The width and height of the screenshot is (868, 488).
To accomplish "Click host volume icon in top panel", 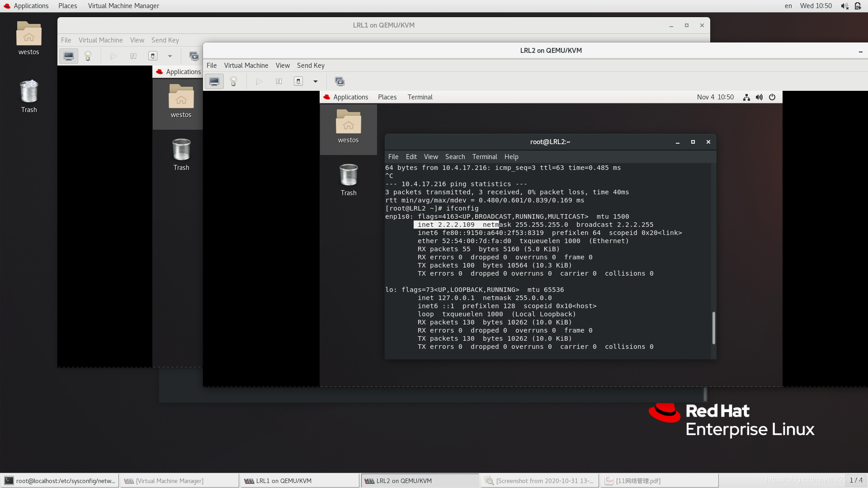I will pos(844,6).
